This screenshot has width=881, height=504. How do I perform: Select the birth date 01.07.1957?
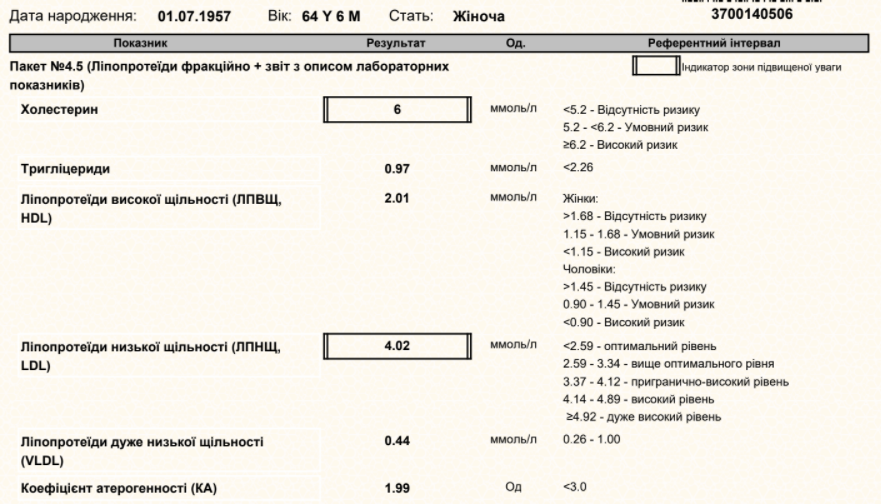196,17
